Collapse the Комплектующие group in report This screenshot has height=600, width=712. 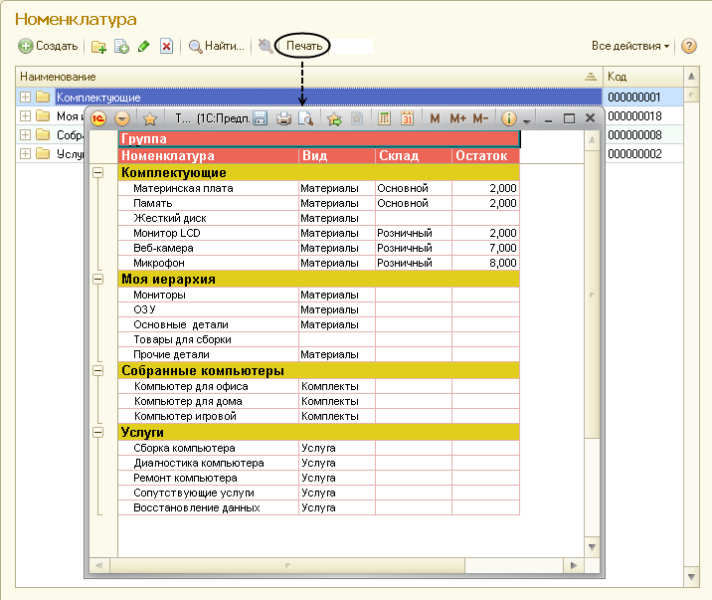[x=98, y=173]
